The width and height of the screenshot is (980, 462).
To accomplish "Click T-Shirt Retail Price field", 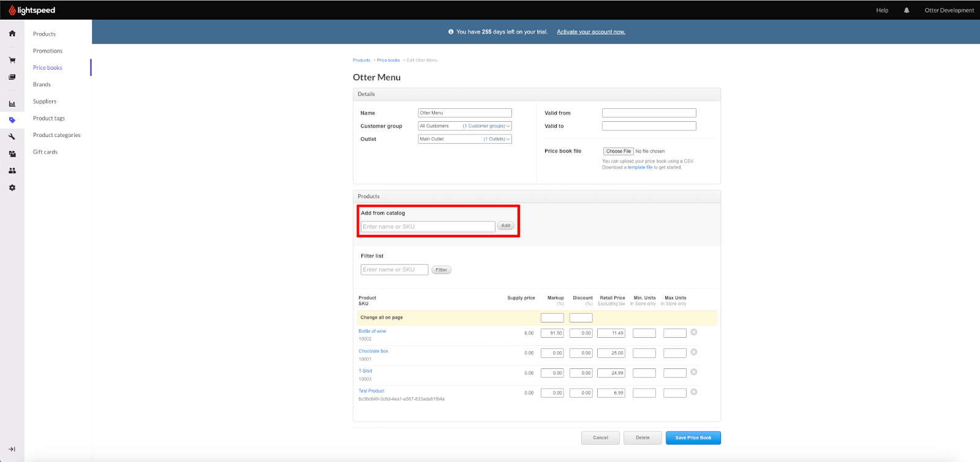I will pos(611,373).
